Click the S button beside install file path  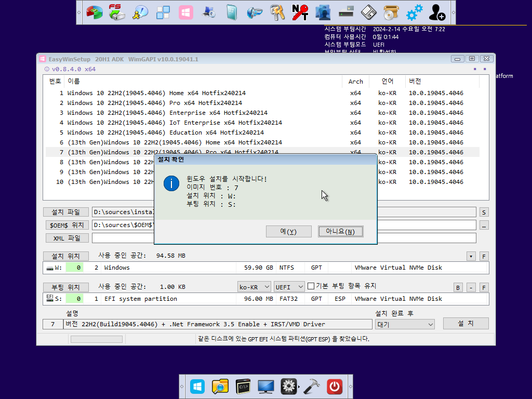484,212
